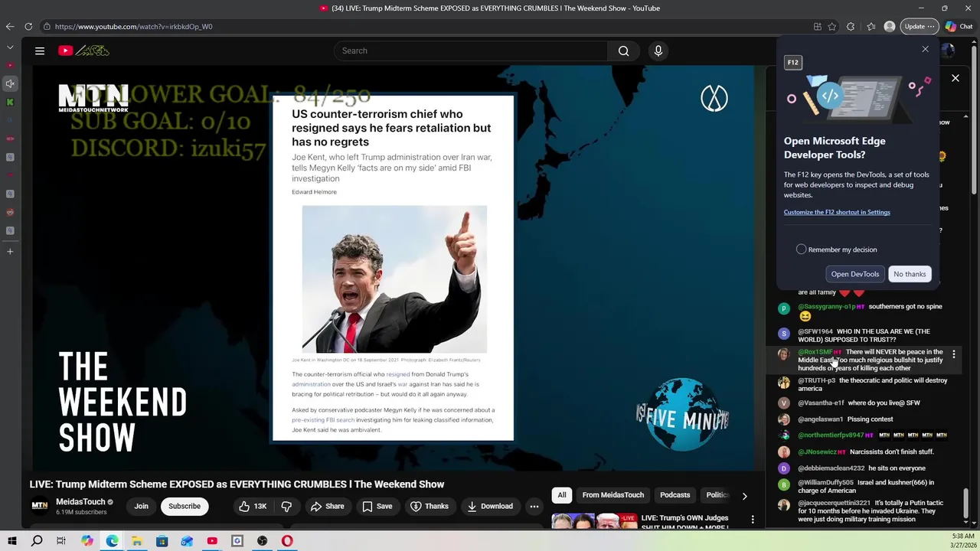Open browser profile avatar
This screenshot has height=551, width=980.
[x=889, y=27]
